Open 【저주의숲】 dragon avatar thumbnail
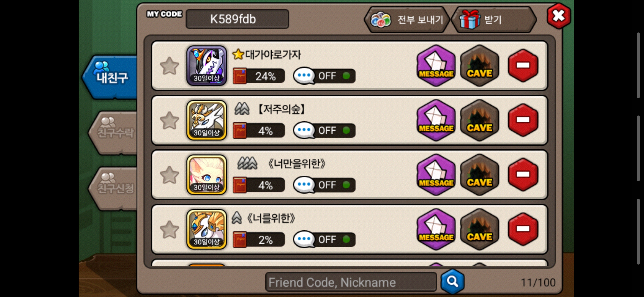The width and height of the screenshot is (644, 297). (207, 120)
